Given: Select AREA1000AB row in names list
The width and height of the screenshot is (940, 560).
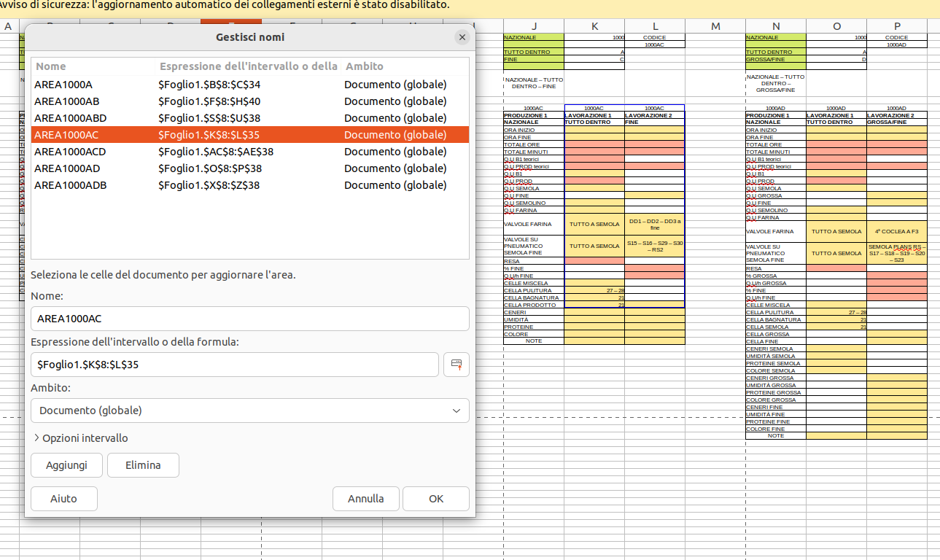Looking at the screenshot, I should (x=250, y=101).
